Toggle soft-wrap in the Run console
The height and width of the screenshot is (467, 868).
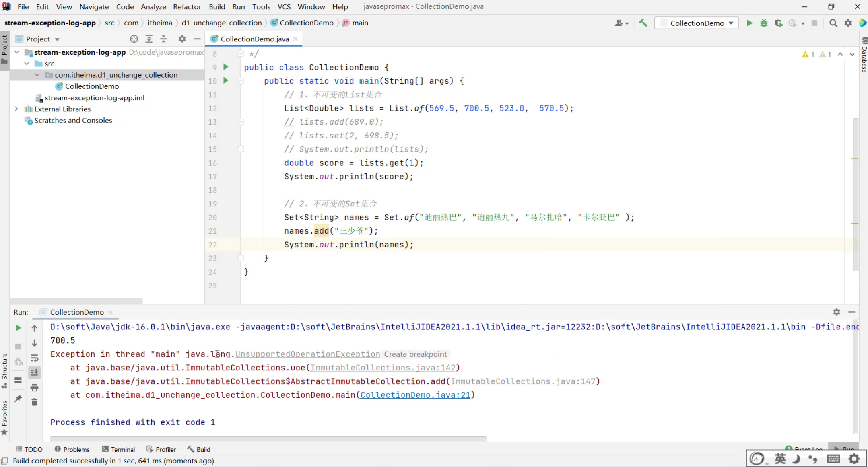coord(35,358)
